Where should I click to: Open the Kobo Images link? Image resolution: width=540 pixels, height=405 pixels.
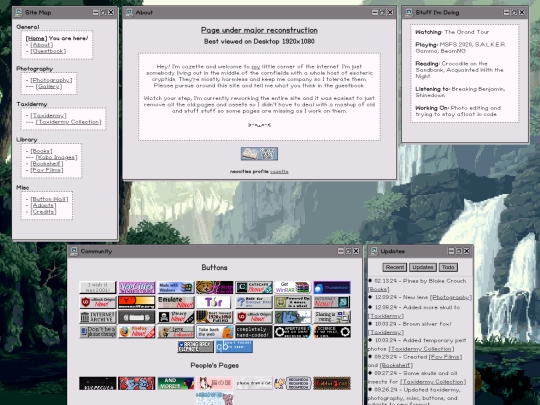(x=56, y=157)
